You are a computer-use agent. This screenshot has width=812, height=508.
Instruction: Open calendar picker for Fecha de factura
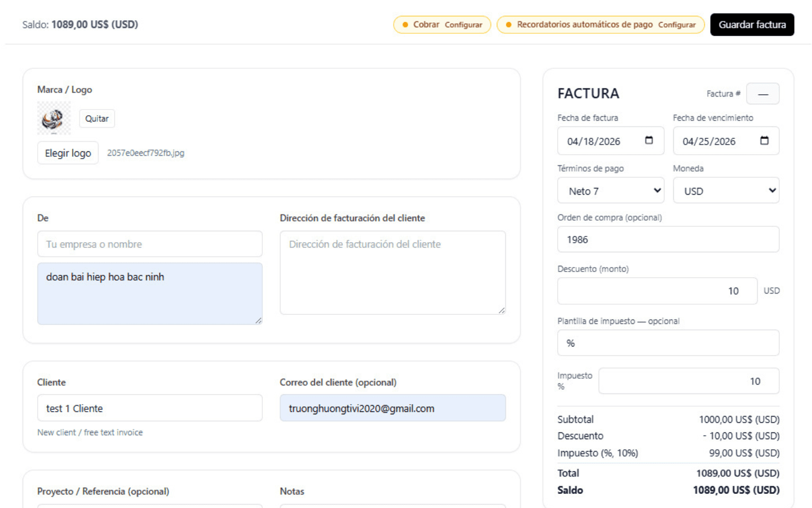pyautogui.click(x=648, y=141)
